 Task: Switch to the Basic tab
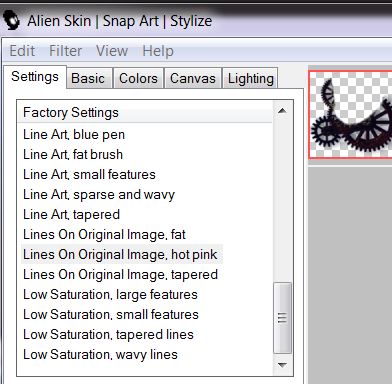(x=88, y=78)
